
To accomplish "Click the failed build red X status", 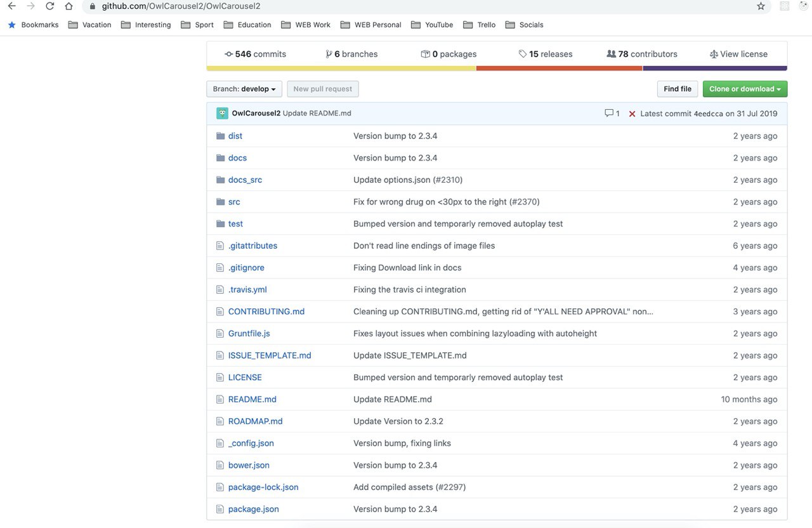I will (632, 114).
